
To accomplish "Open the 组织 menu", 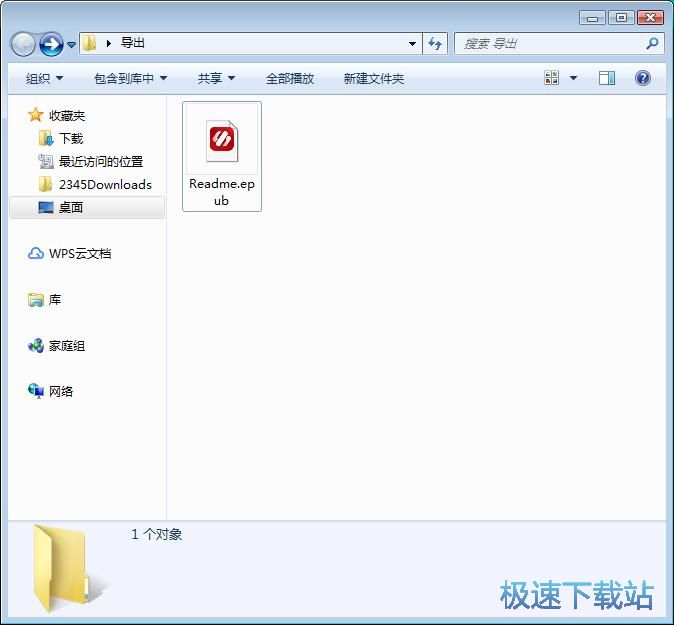I will tap(44, 78).
